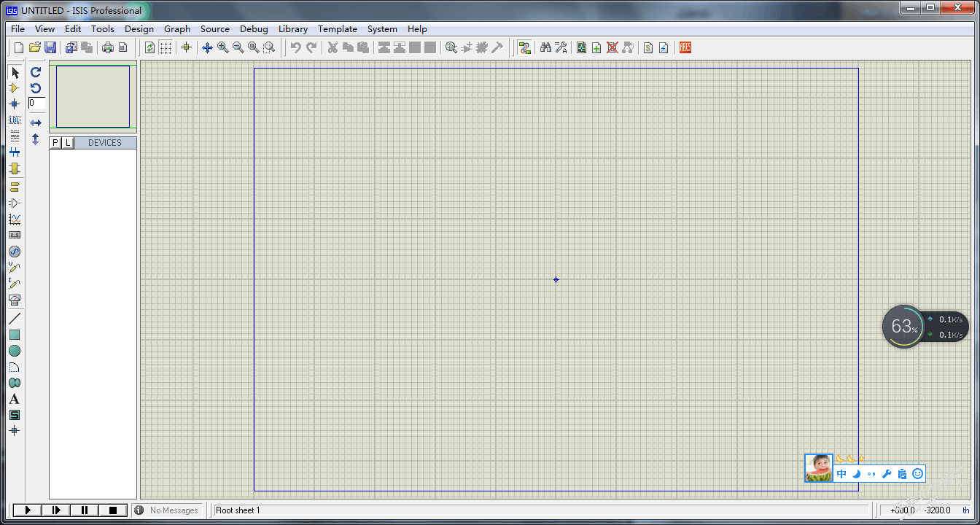Image resolution: width=980 pixels, height=525 pixels.
Task: Click the Undo arrow
Action: click(295, 47)
